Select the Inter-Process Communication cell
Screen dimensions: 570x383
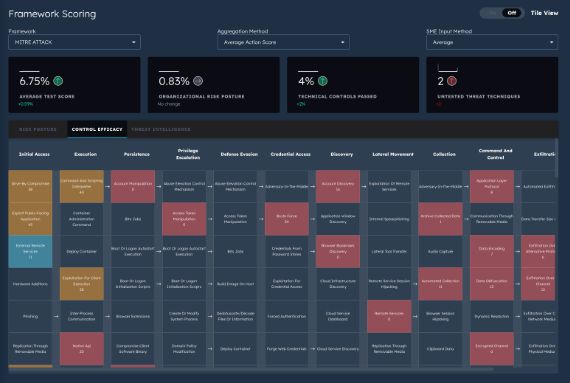[x=82, y=316]
